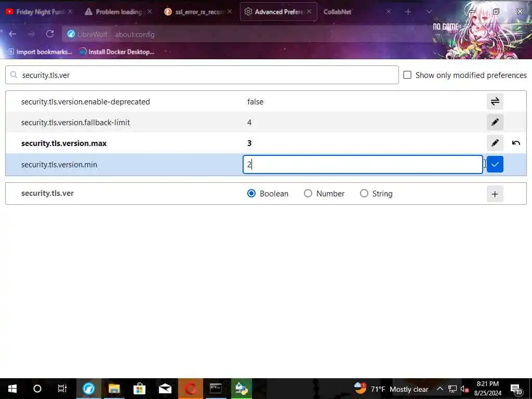Screen dimensions: 532x399
Task: Close the Advanced Preferences tab
Action: click(x=309, y=11)
